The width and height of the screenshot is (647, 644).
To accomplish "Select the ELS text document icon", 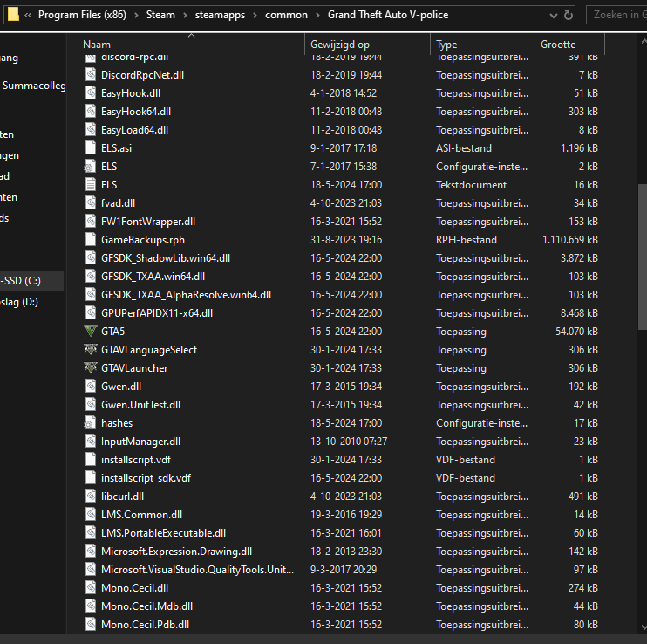I will pos(90,185).
